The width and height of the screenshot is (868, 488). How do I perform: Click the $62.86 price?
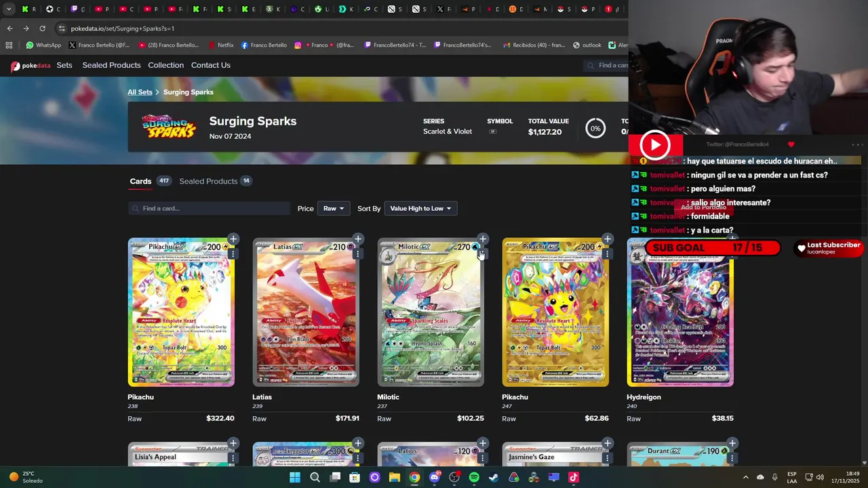(x=597, y=418)
